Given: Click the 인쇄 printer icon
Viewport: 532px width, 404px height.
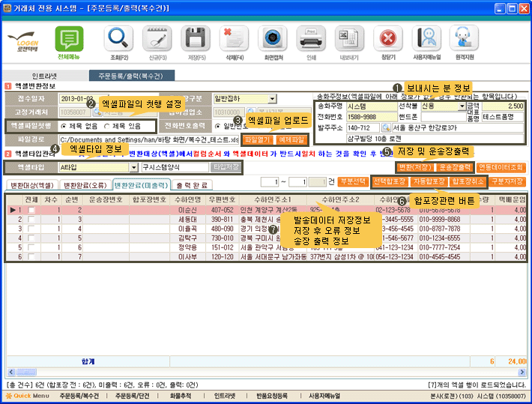Looking at the screenshot, I should click(311, 38).
